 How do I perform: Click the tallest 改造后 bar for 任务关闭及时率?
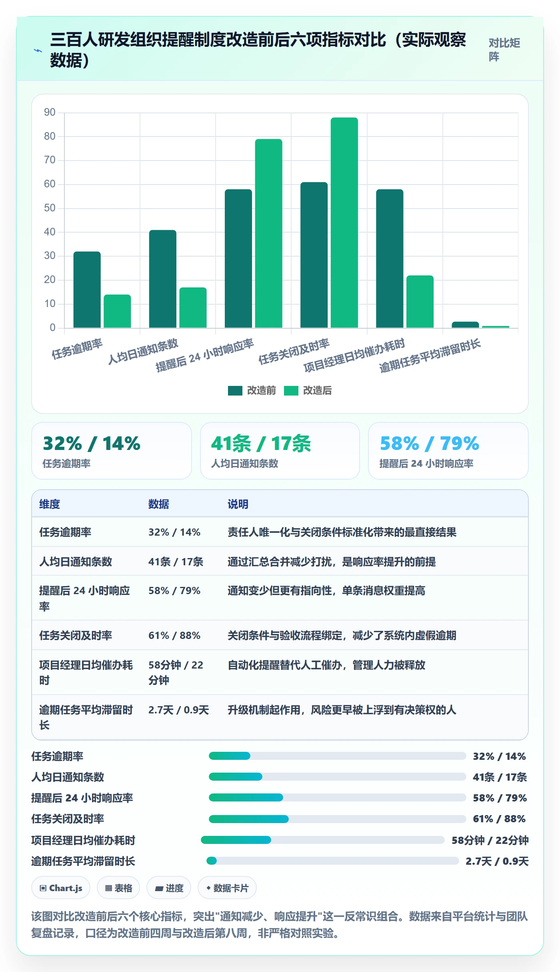pos(344,223)
